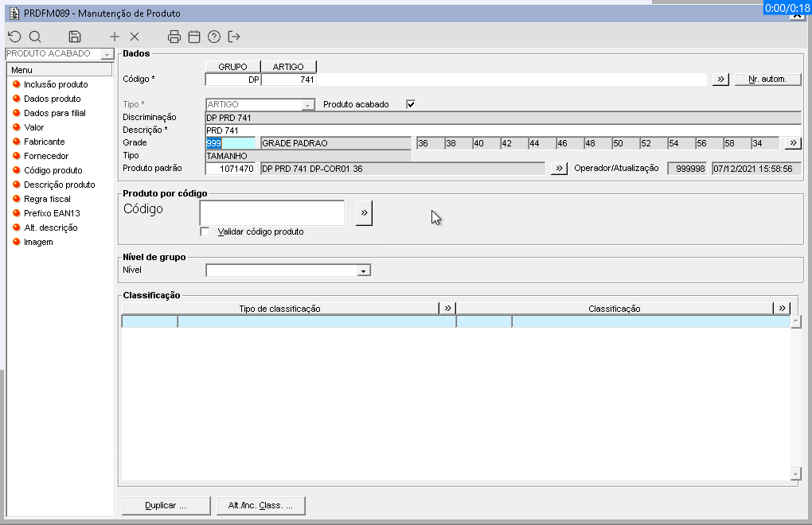Open the Código produto menu entry
The width and height of the screenshot is (812, 525).
[53, 170]
